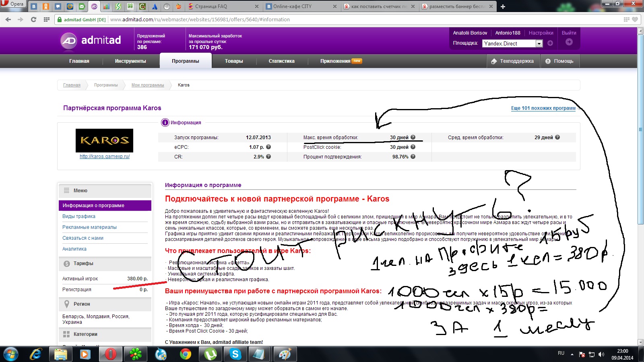Image resolution: width=644 pixels, height=362 pixels.
Task: Close the Страница FAQ tab
Action: point(257,6)
